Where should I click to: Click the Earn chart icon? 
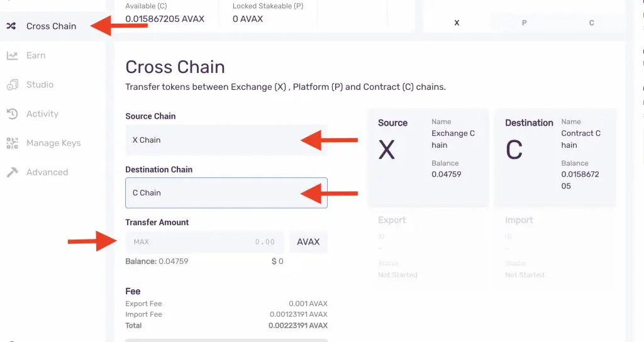[x=13, y=55]
